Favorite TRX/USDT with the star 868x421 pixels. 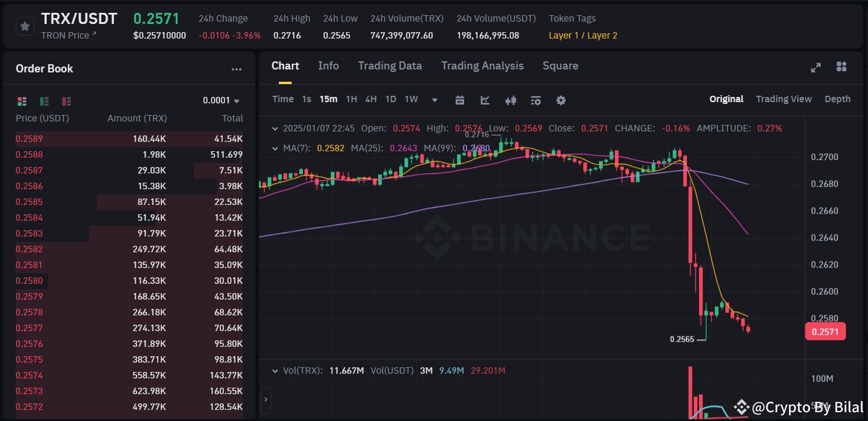click(x=24, y=26)
